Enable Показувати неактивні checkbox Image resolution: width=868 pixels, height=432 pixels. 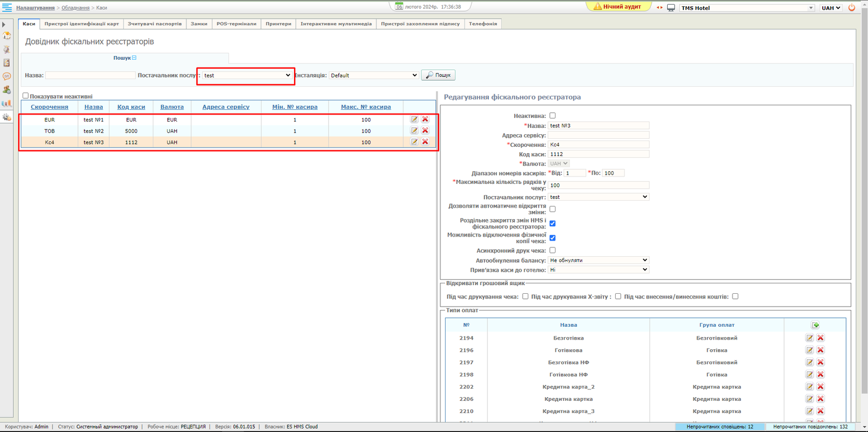click(25, 96)
